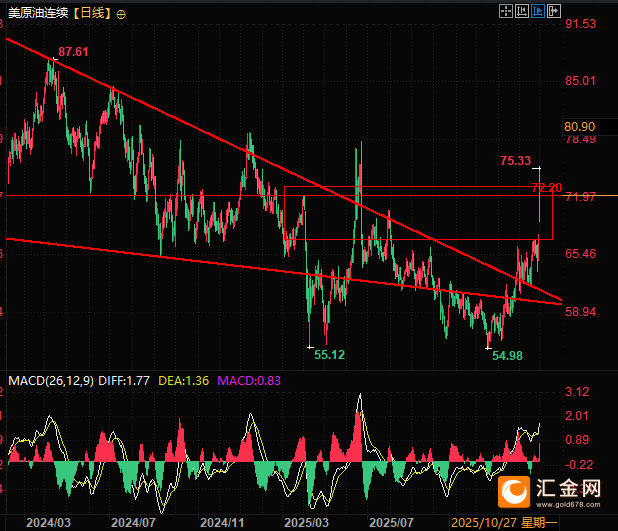Click the DIFF:1.77 value
Image resolution: width=618 pixels, height=531 pixels.
124,380
